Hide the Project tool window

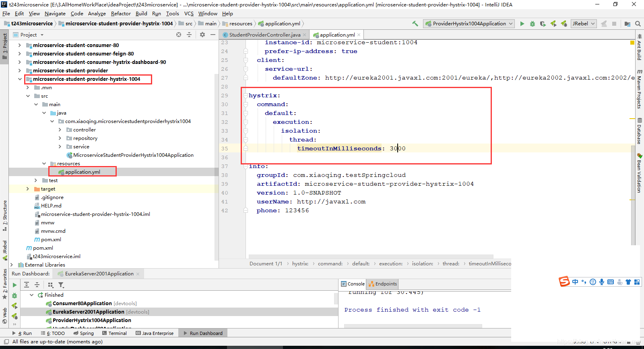pyautogui.click(x=213, y=35)
